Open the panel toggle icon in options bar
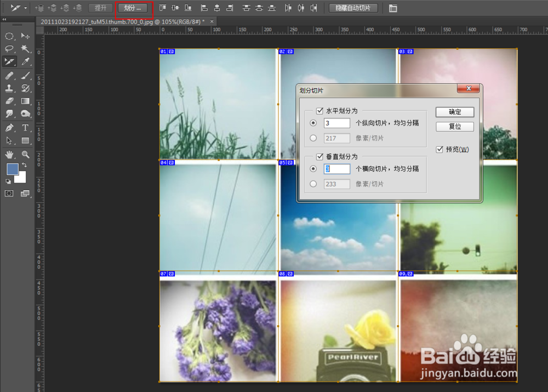Viewport: 548px width, 392px height. 393,8
